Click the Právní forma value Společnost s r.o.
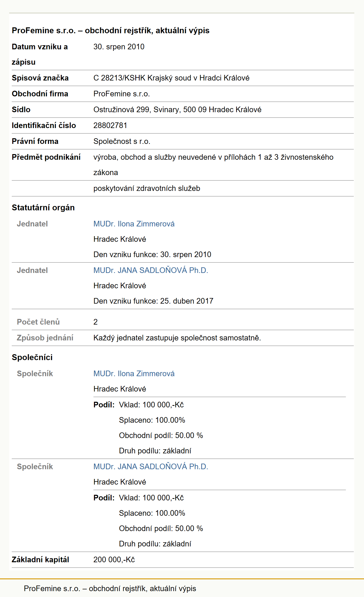The image size is (364, 597). (122, 141)
